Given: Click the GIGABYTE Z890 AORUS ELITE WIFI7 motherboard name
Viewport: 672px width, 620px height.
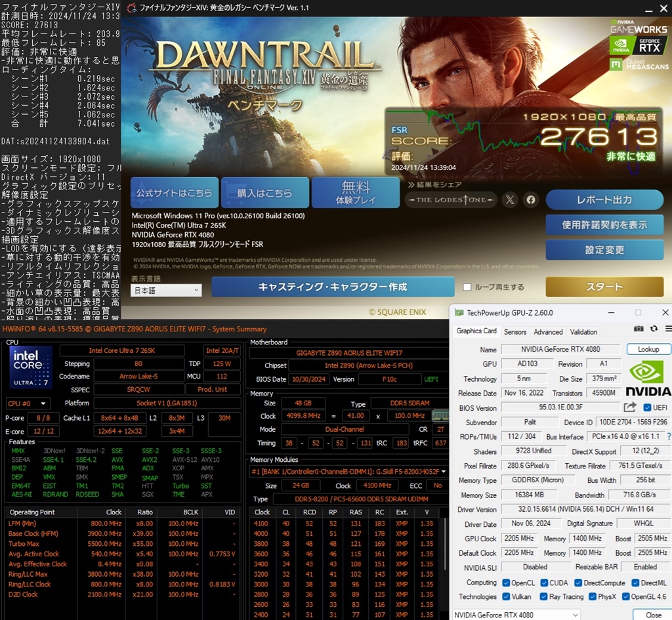Looking at the screenshot, I should pos(349,353).
